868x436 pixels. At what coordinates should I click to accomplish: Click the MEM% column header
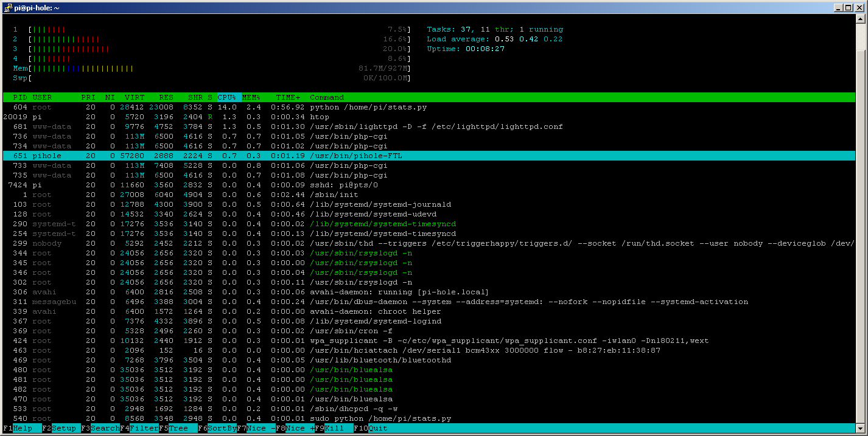point(251,97)
